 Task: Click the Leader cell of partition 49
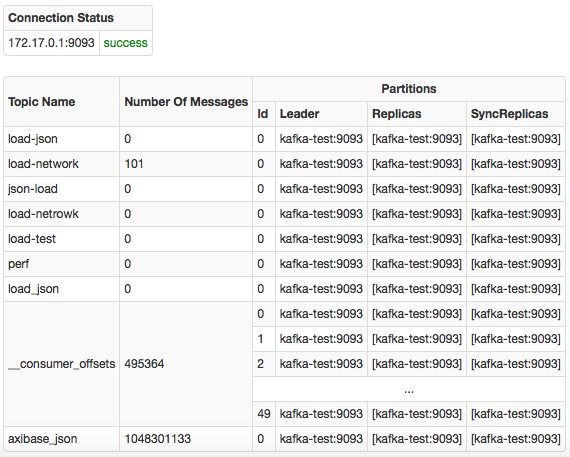pyautogui.click(x=321, y=414)
